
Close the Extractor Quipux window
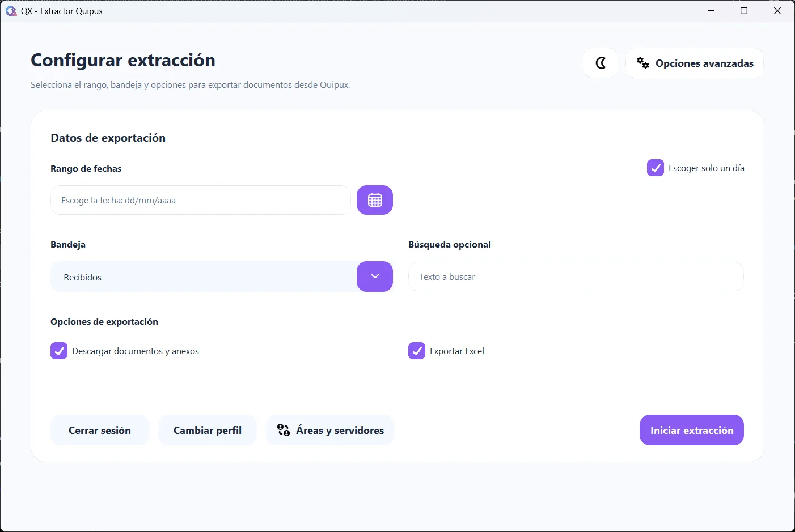point(777,11)
